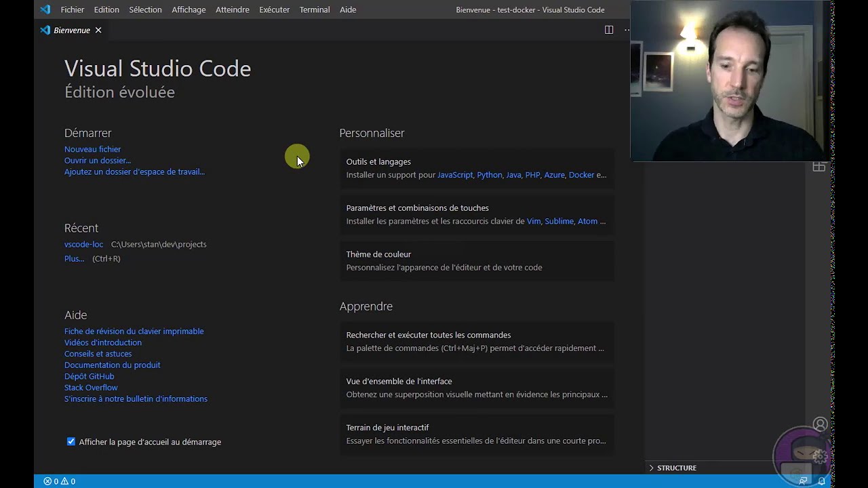
Task: Click the Java language support link
Action: tap(514, 175)
